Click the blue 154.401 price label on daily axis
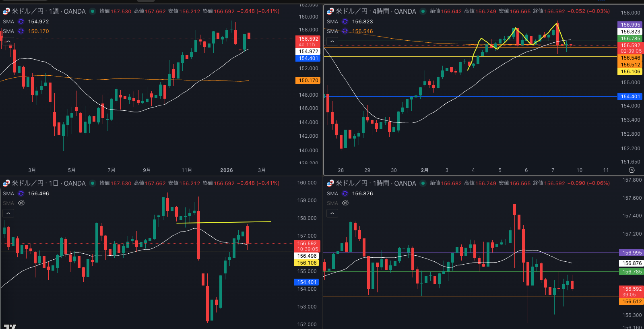This screenshot has width=644, height=329. click(x=307, y=282)
